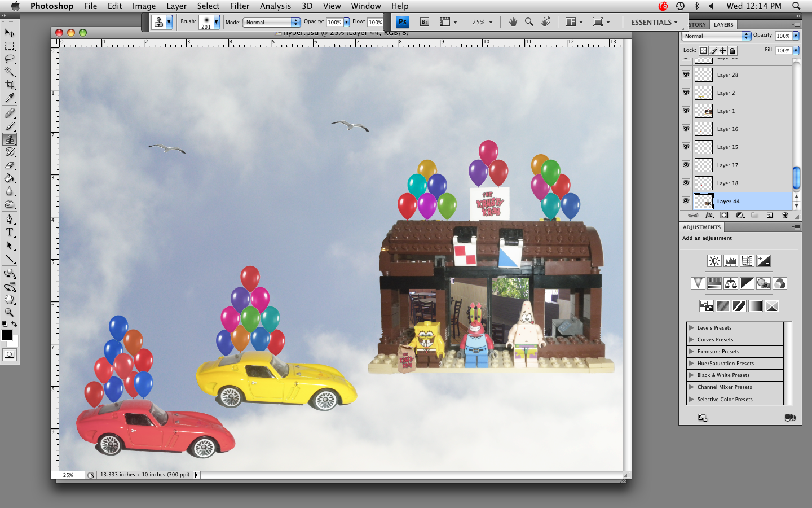812x508 pixels.
Task: Open Time Machine menu bar icon
Action: coord(680,6)
